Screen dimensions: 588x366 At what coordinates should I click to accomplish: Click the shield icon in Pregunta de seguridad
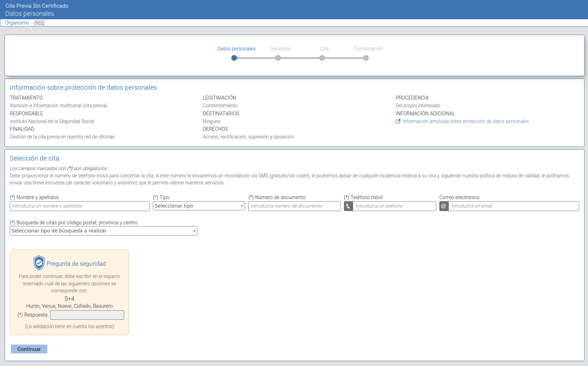pos(39,263)
